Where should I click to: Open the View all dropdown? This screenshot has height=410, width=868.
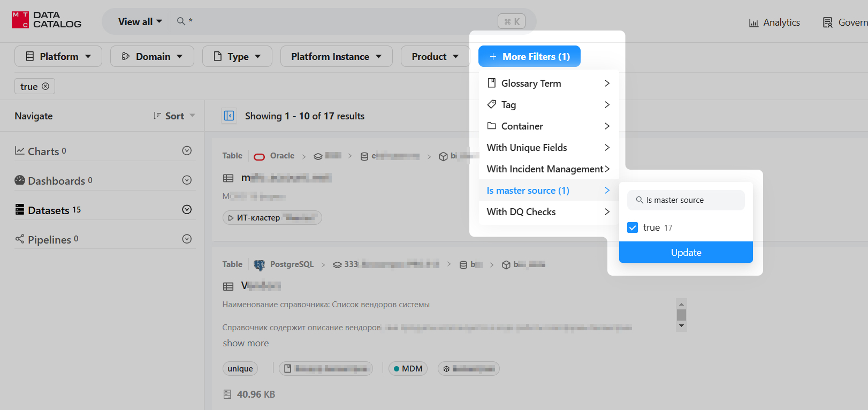tap(140, 21)
